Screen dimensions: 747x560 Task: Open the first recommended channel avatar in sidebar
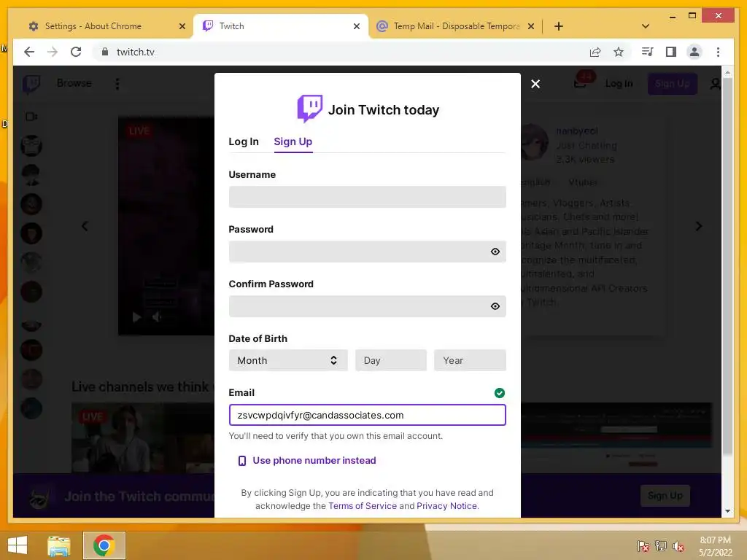point(31,145)
